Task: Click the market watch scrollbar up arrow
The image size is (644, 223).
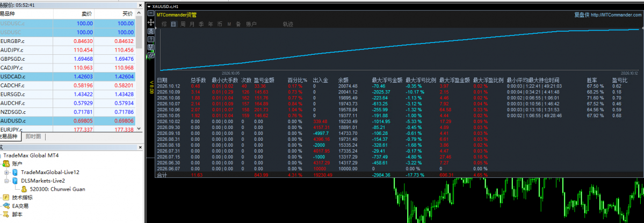Action: 139,12
